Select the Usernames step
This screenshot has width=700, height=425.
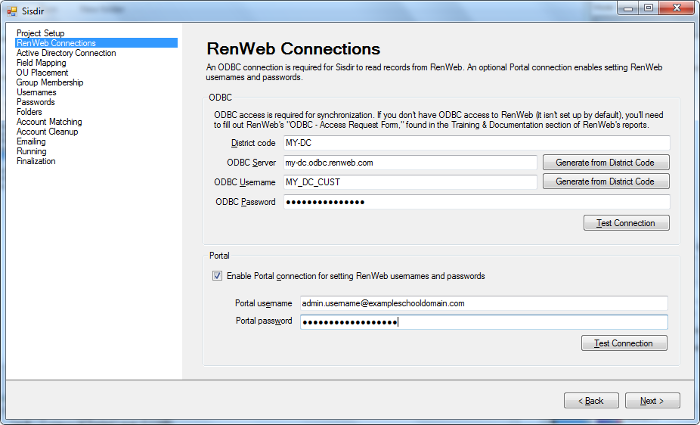(x=36, y=92)
